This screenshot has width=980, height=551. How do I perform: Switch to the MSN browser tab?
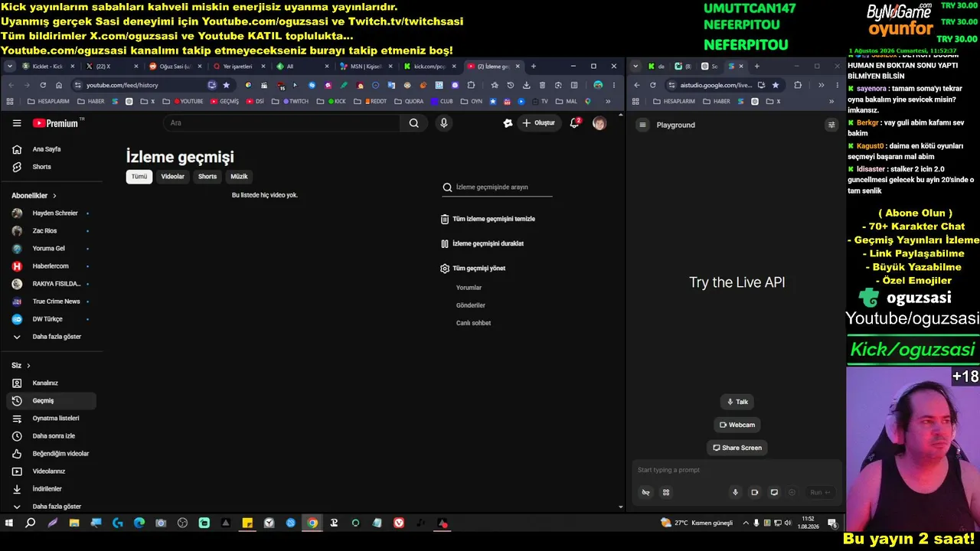pos(366,67)
